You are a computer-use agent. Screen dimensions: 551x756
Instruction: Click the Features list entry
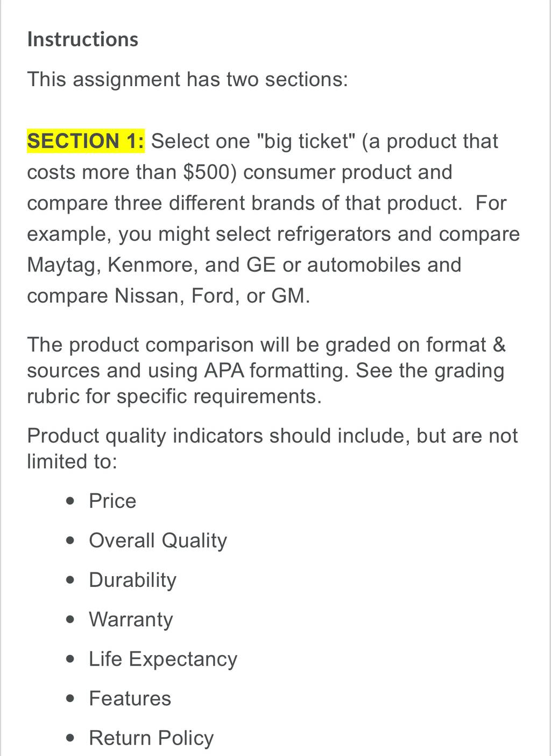(x=130, y=698)
